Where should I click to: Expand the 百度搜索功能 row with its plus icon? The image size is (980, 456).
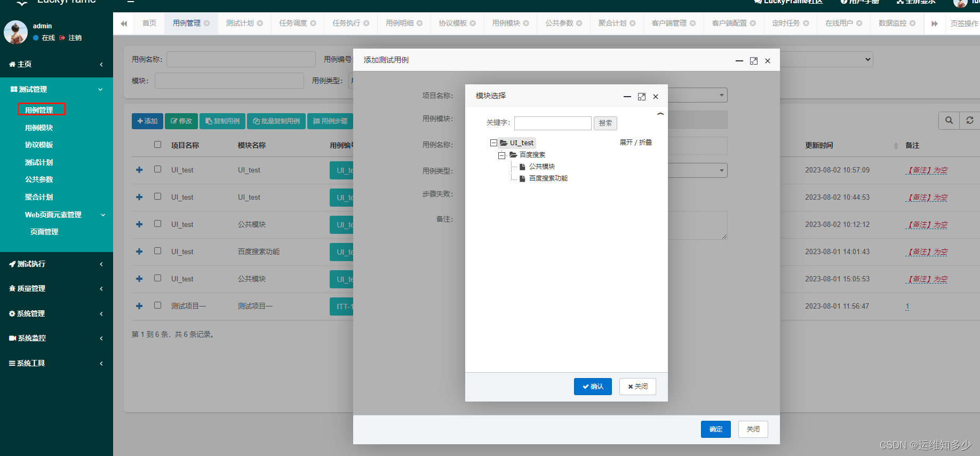point(139,251)
